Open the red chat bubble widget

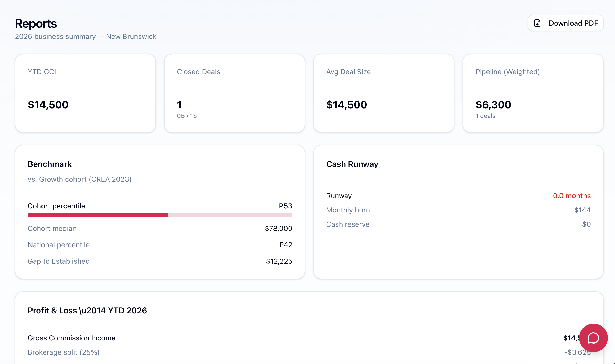593,338
